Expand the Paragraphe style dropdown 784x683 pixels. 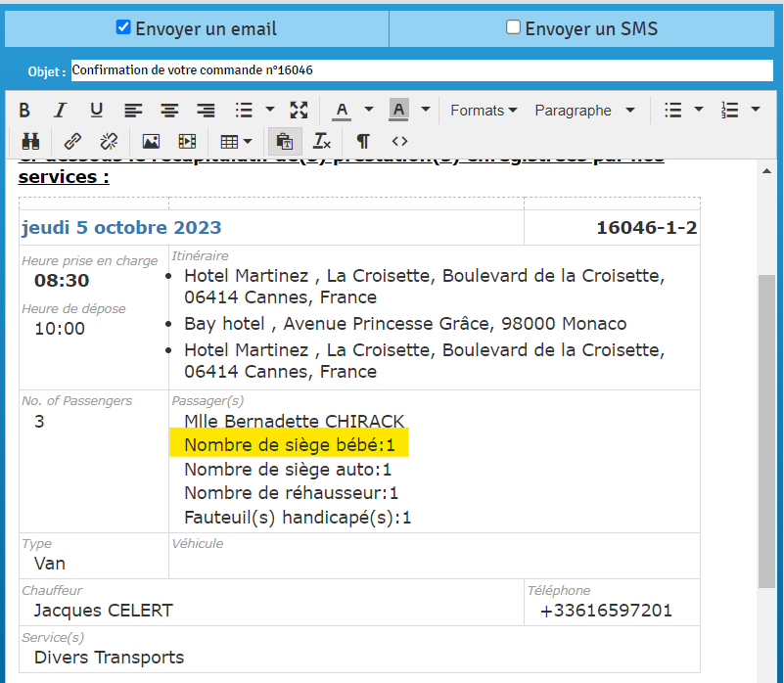click(584, 110)
